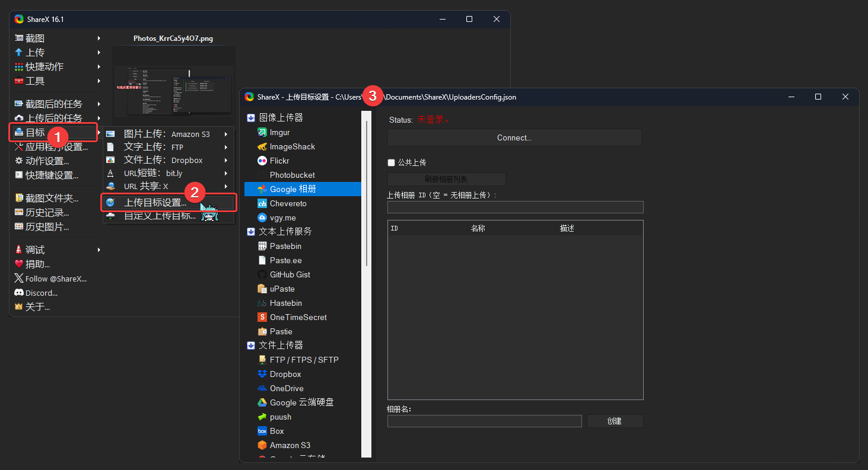Click the 工具 toolbox icon
This screenshot has height=470, width=868.
coord(19,81)
